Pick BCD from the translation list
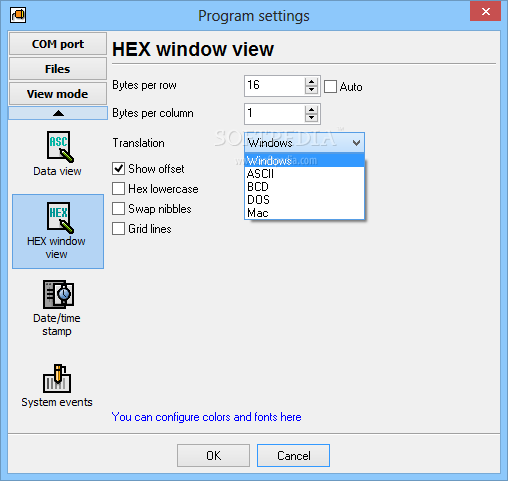 (x=305, y=187)
